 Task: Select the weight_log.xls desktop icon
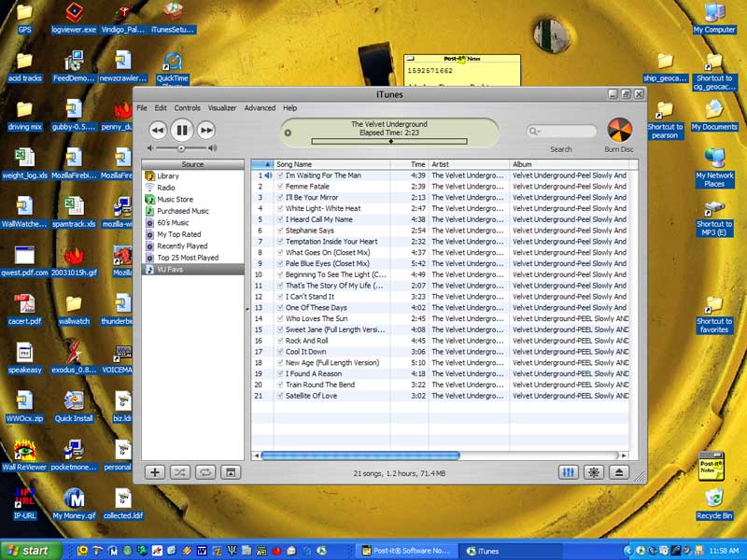[25, 164]
